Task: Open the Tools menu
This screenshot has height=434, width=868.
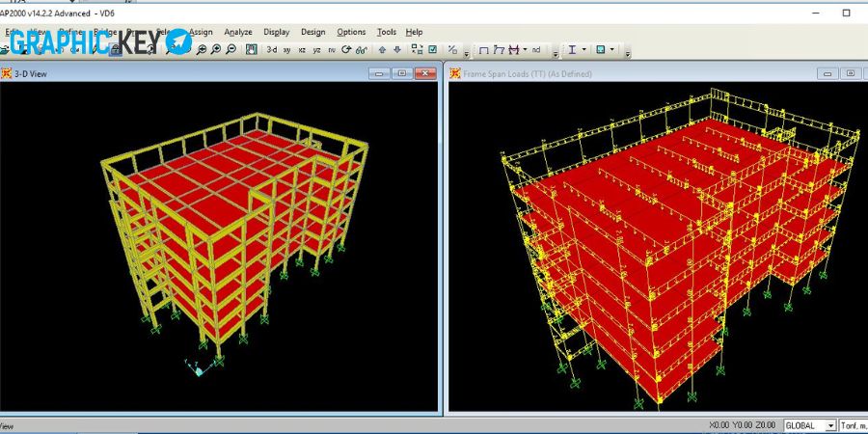Action: coord(387,32)
